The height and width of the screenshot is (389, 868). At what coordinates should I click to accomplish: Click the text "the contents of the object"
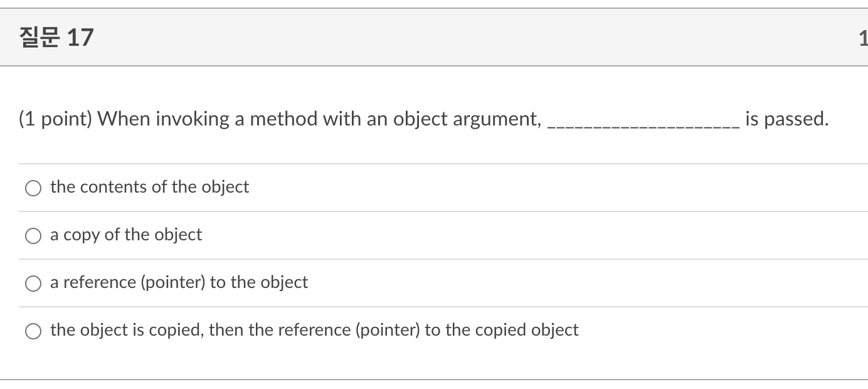pos(149,187)
